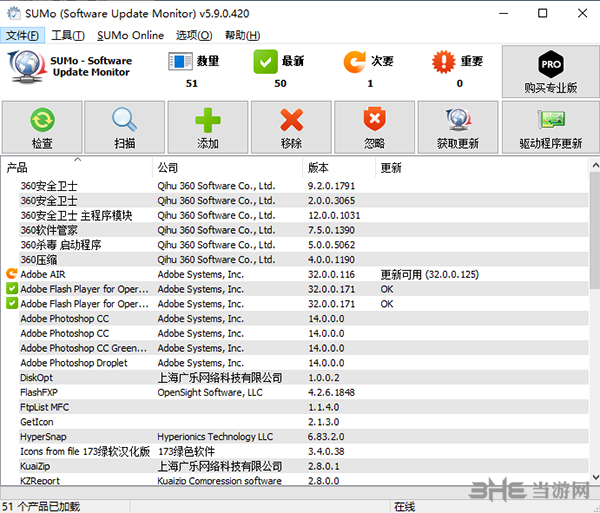Click the orange update icon beside Adobe AIR
This screenshot has width=600, height=513.
12,274
